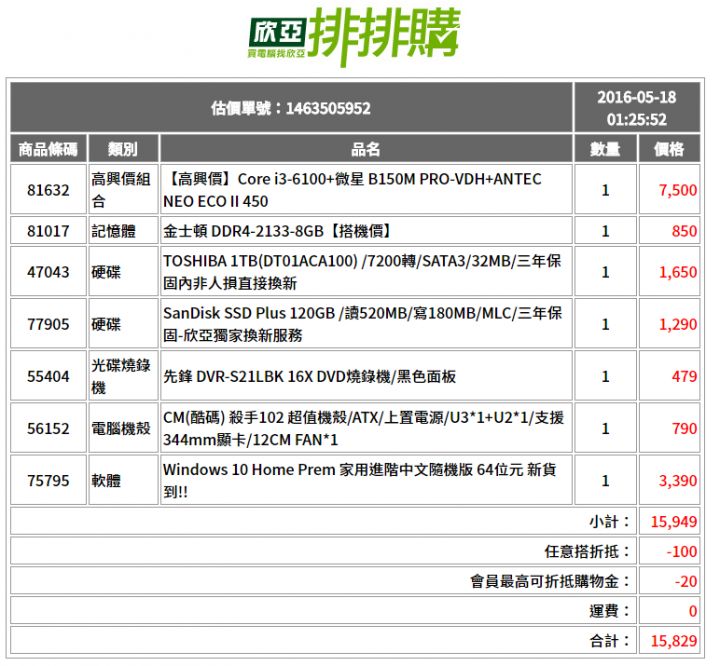Click the CM 殺手102 case product name

click(366, 429)
